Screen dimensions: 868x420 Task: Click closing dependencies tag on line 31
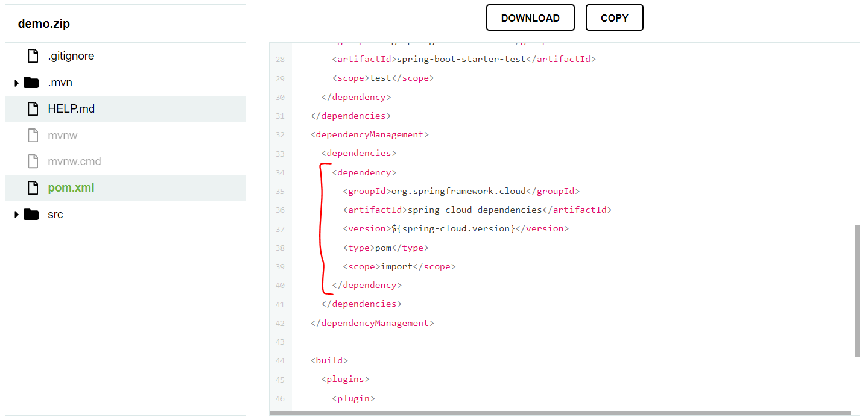point(350,116)
